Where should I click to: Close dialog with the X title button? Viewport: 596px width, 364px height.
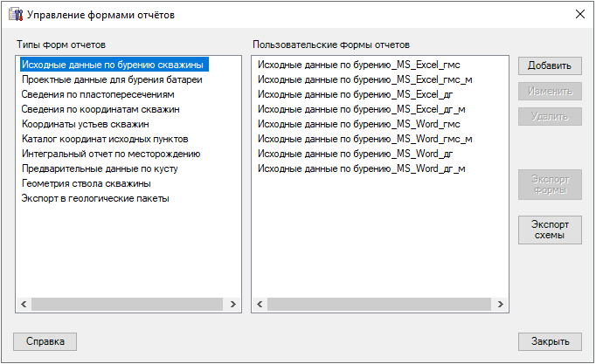[579, 14]
